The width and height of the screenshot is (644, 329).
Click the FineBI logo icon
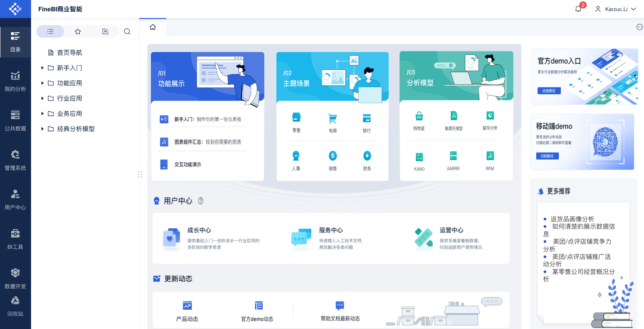15,9
